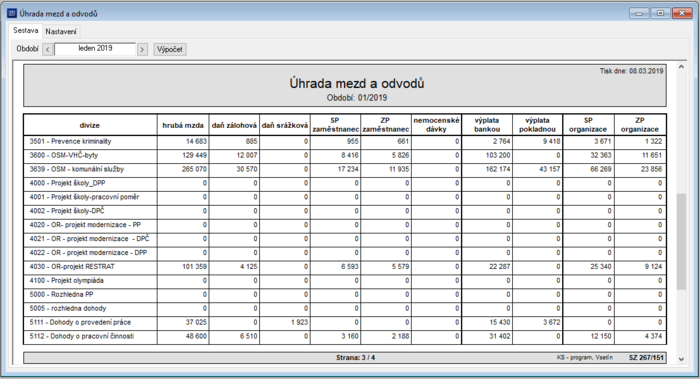The width and height of the screenshot is (700, 379).
Task: Click the report title Úhrada mezd a odvodů
Action: 357,83
